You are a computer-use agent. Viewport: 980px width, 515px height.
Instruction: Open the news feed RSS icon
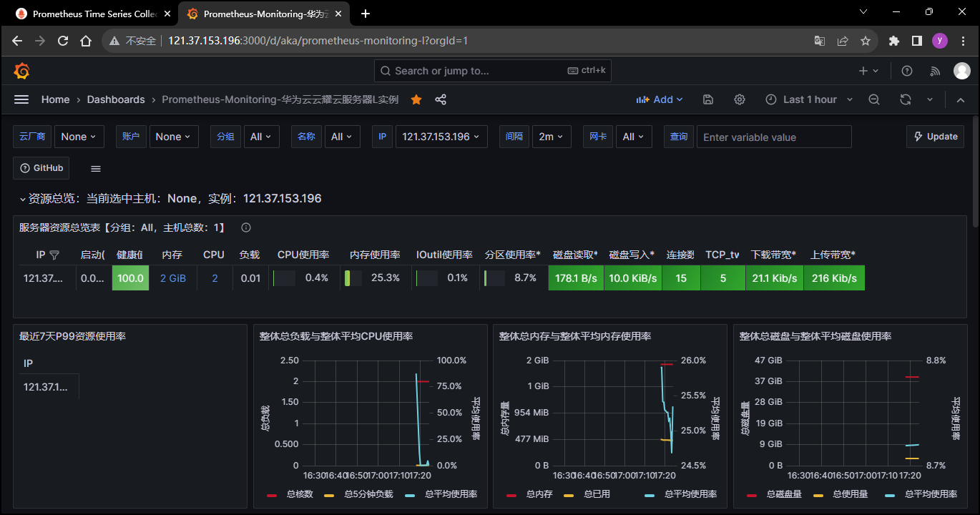(934, 71)
